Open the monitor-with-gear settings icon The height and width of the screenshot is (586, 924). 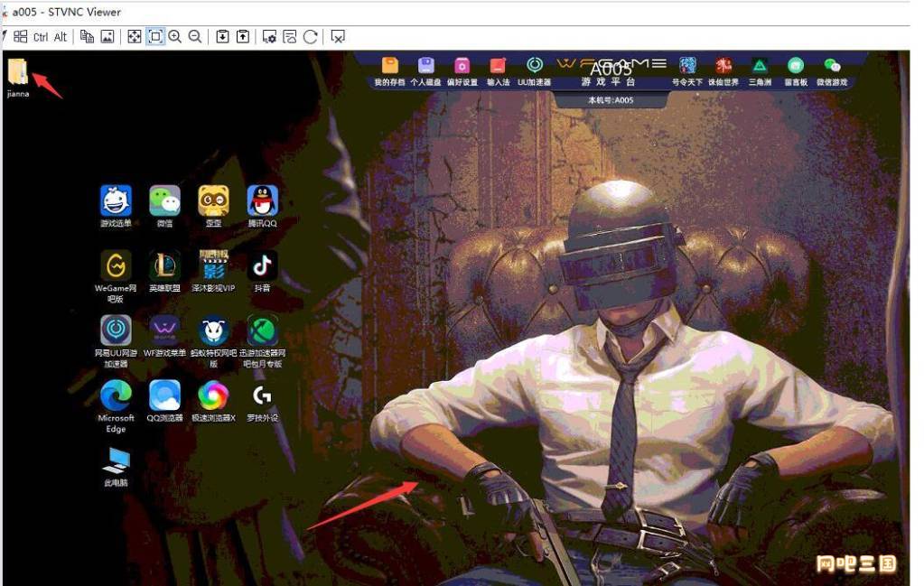pos(269,36)
